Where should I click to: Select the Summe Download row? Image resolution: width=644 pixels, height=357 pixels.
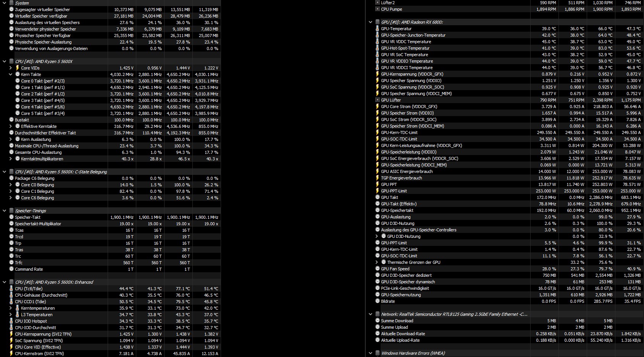point(397,321)
